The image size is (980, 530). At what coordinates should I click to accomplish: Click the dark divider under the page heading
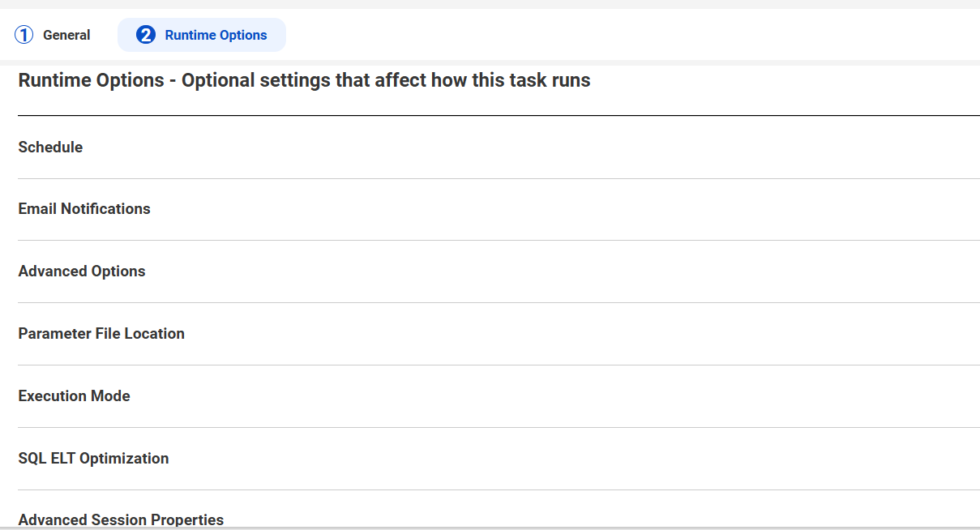pos(499,116)
